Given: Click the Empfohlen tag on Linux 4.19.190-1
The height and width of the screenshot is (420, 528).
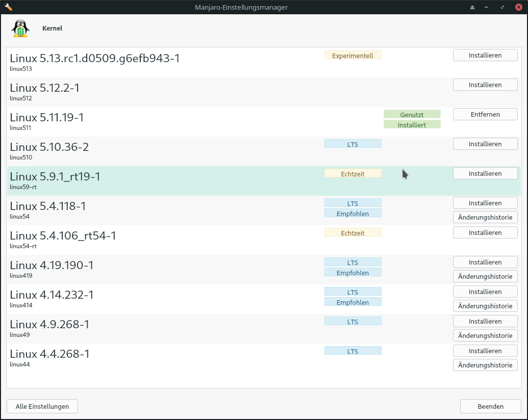Looking at the screenshot, I should pos(353,273).
